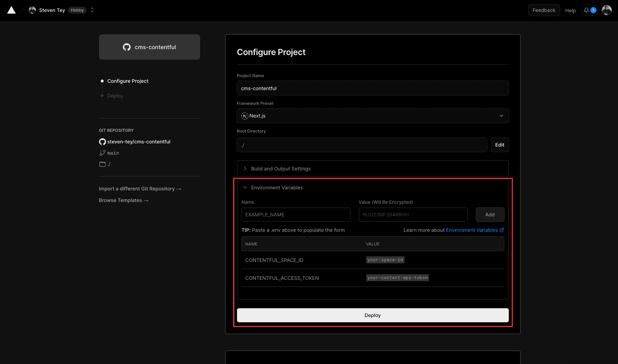Click Edit next to Root Directory
Viewport: 618px width, 364px height.
pos(499,145)
